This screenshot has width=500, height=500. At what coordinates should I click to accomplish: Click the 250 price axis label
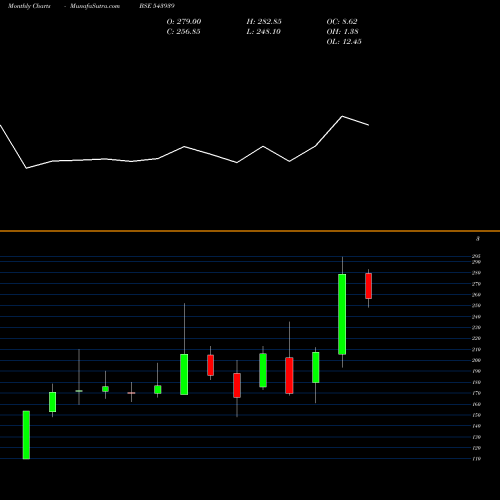pyautogui.click(x=476, y=305)
